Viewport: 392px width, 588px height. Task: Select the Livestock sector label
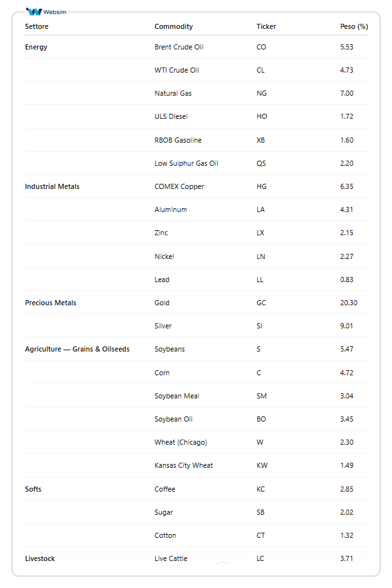[40, 558]
